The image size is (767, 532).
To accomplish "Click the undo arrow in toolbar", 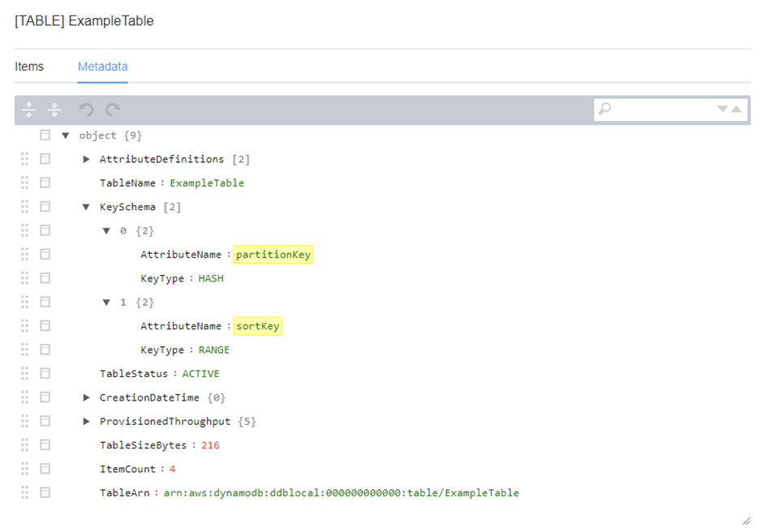I will [87, 109].
